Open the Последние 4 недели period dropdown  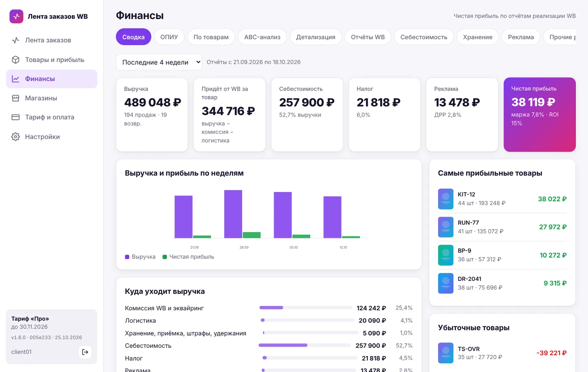[159, 62]
